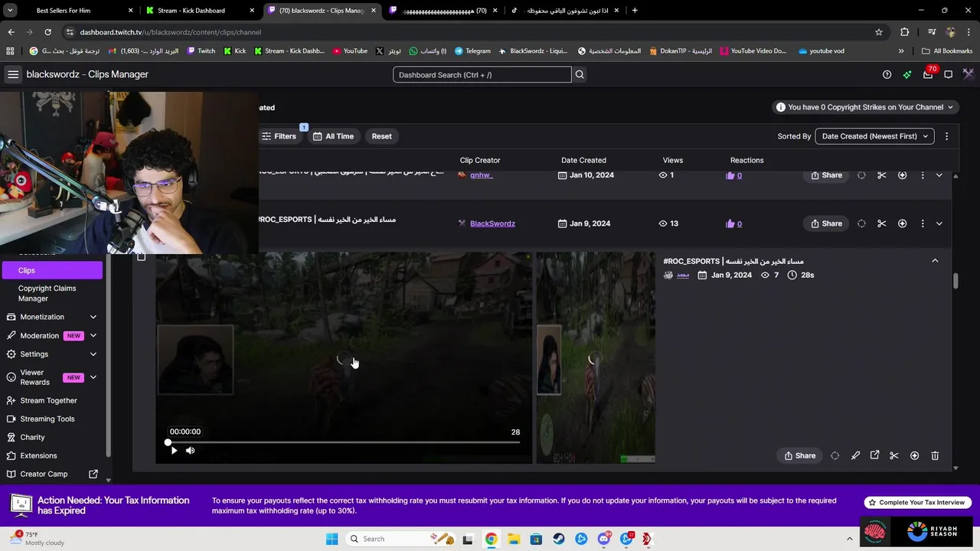This screenshot has height=551, width=980.
Task: Seek on the clip player progress bar
Action: click(x=343, y=442)
